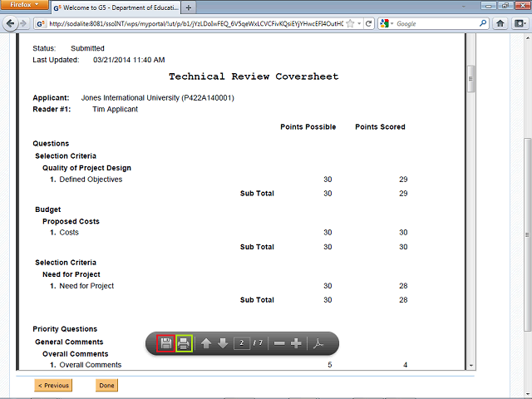This screenshot has height=399, width=532.
Task: Open the URL history dropdown arrow
Action: tap(359, 24)
